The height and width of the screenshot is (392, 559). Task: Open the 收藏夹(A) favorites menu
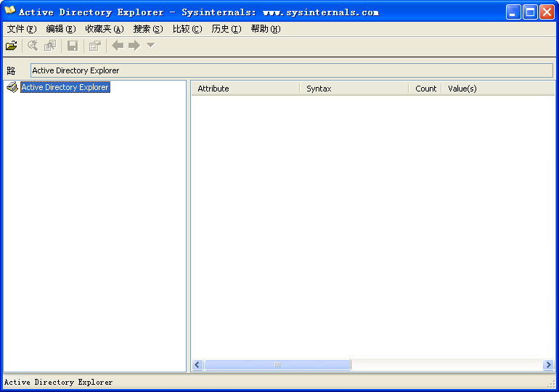(x=104, y=29)
